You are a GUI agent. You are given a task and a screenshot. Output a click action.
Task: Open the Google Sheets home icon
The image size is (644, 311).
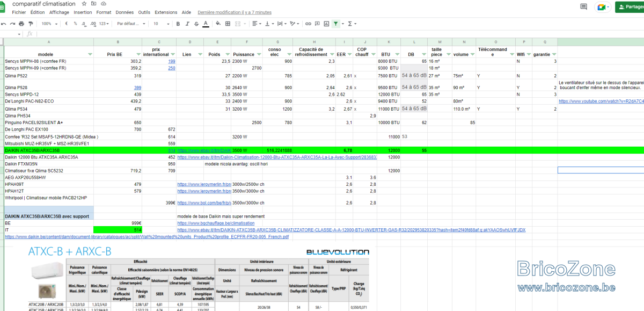click(x=3, y=6)
